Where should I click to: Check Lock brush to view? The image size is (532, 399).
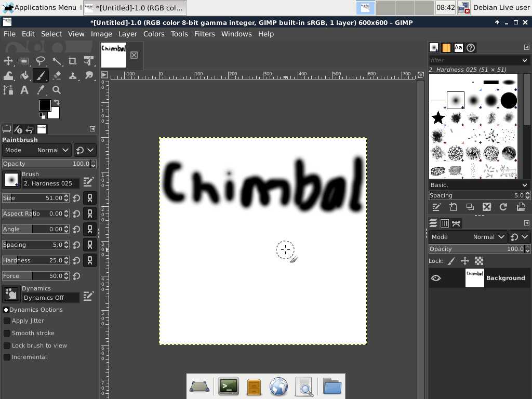pyautogui.click(x=7, y=345)
